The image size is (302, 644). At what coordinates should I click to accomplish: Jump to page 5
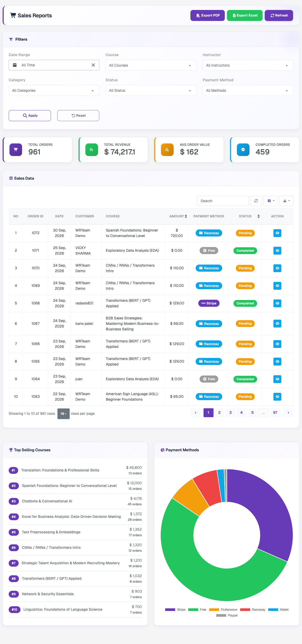pyautogui.click(x=253, y=413)
